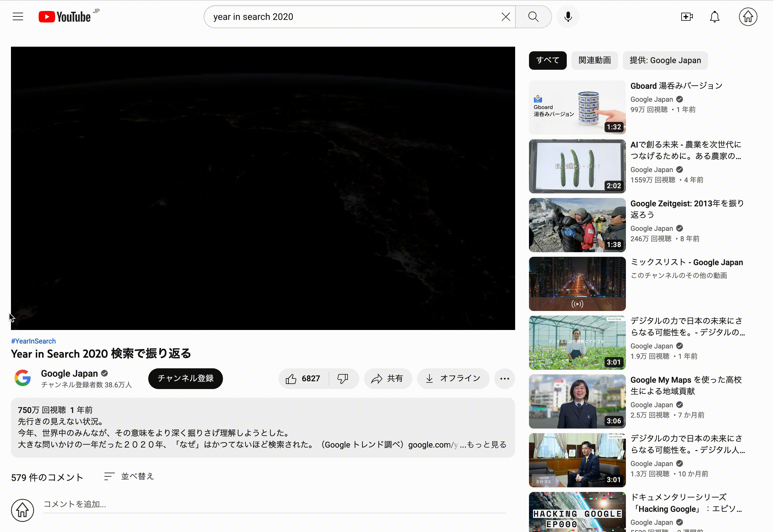Open Gboard 湯呑みバージョン video thumbnail
The height and width of the screenshot is (532, 773).
[577, 107]
